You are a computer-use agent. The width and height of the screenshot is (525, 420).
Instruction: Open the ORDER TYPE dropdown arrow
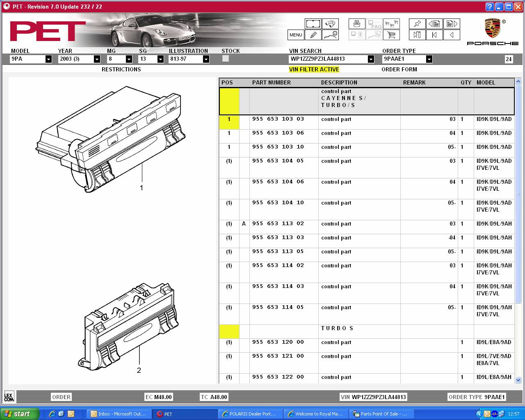pyautogui.click(x=429, y=59)
